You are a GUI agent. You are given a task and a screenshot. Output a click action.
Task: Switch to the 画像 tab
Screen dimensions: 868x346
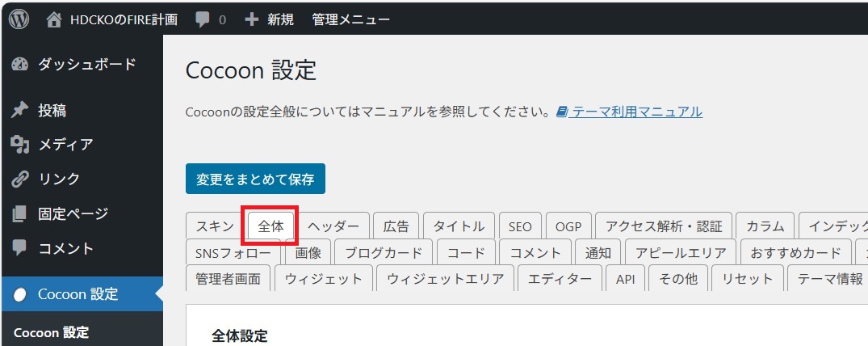coord(308,253)
